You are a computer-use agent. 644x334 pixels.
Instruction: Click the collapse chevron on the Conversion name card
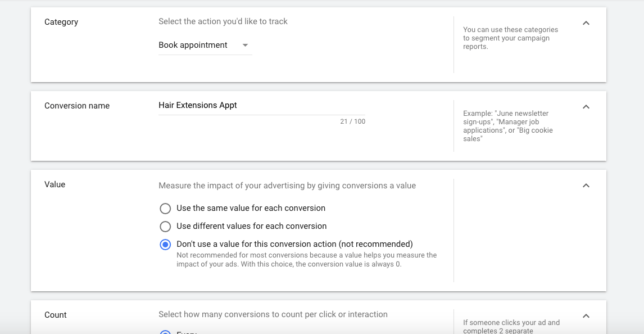pos(586,106)
